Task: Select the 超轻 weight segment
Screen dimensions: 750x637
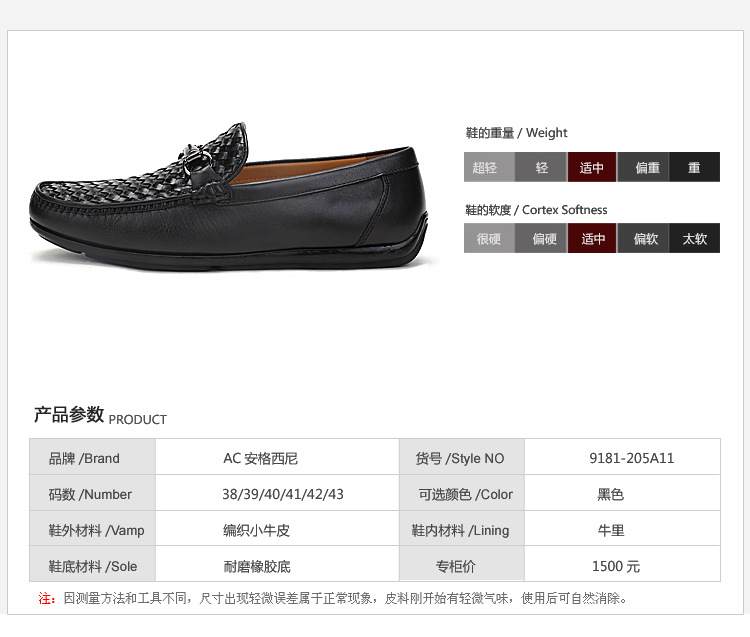Action: 489,167
